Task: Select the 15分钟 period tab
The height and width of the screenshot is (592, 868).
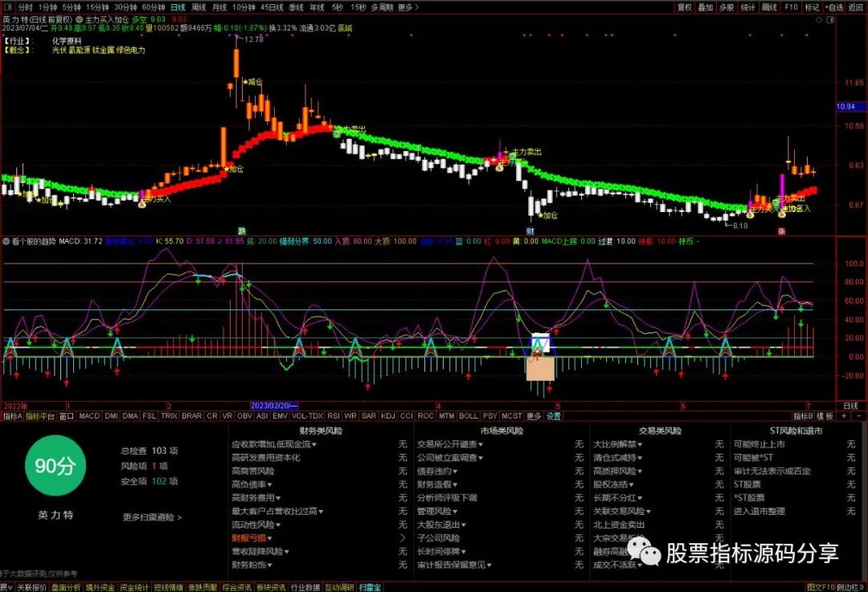Action: coord(97,7)
